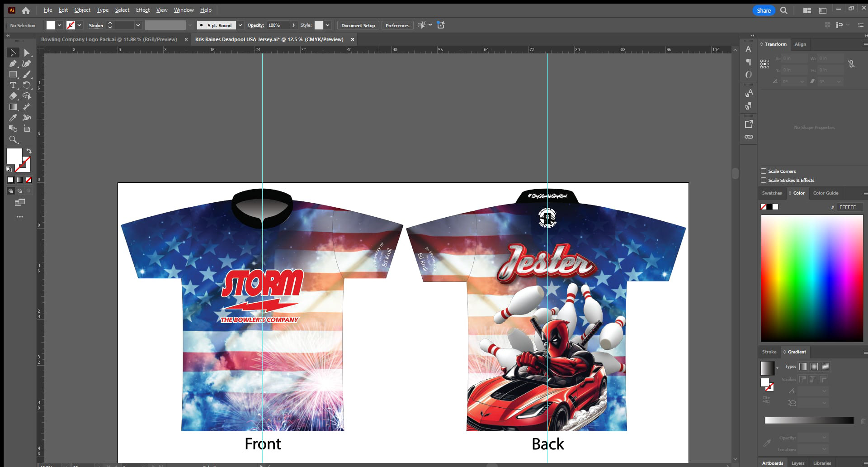Open the 5 pt. Round brush dropdown
This screenshot has width=868, height=467.
[x=241, y=25]
